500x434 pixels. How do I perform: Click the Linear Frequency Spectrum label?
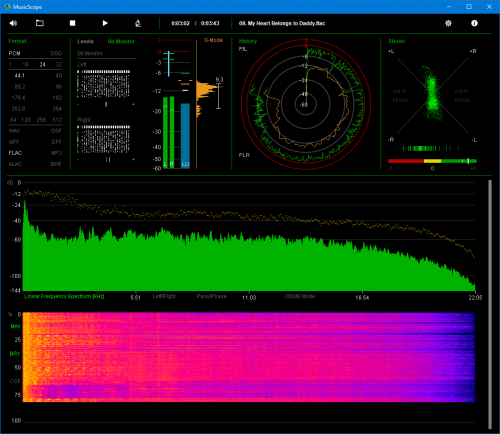pyautogui.click(x=64, y=296)
